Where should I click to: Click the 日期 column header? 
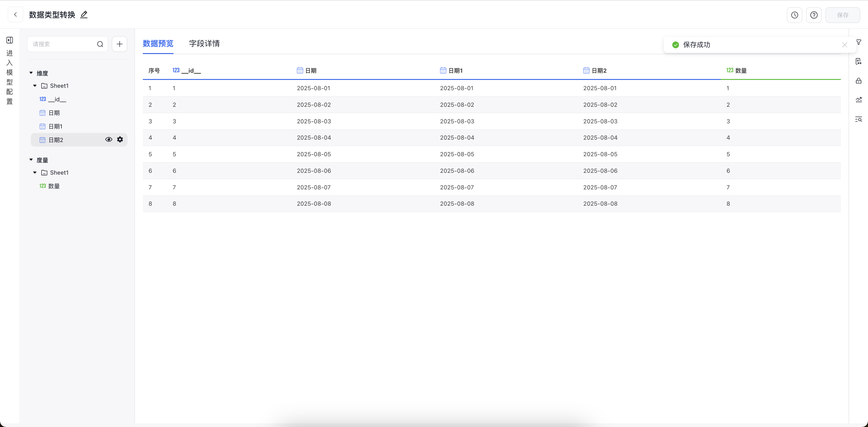(x=311, y=71)
